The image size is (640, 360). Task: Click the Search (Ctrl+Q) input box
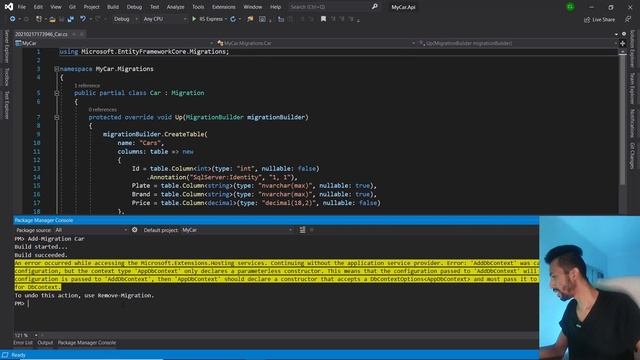(329, 7)
